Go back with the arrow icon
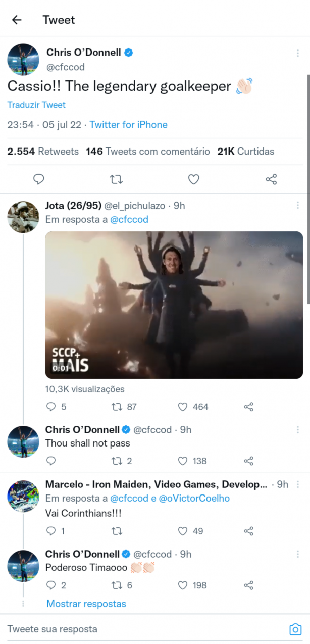Image resolution: width=310 pixels, height=644 pixels. pyautogui.click(x=17, y=20)
